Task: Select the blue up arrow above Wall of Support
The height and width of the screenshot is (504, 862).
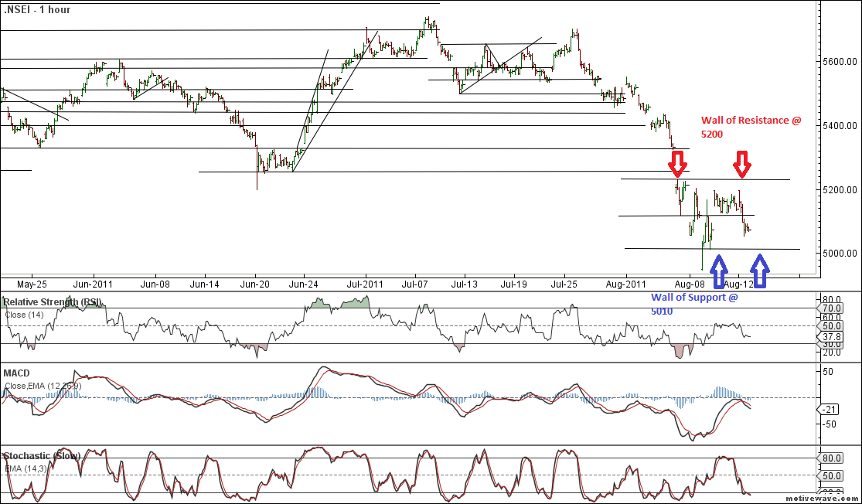Action: tap(719, 271)
